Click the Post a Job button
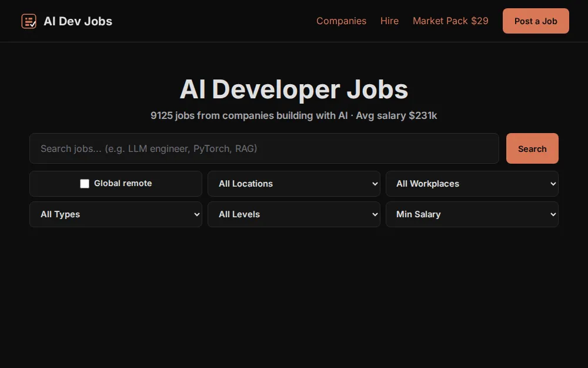 (536, 21)
